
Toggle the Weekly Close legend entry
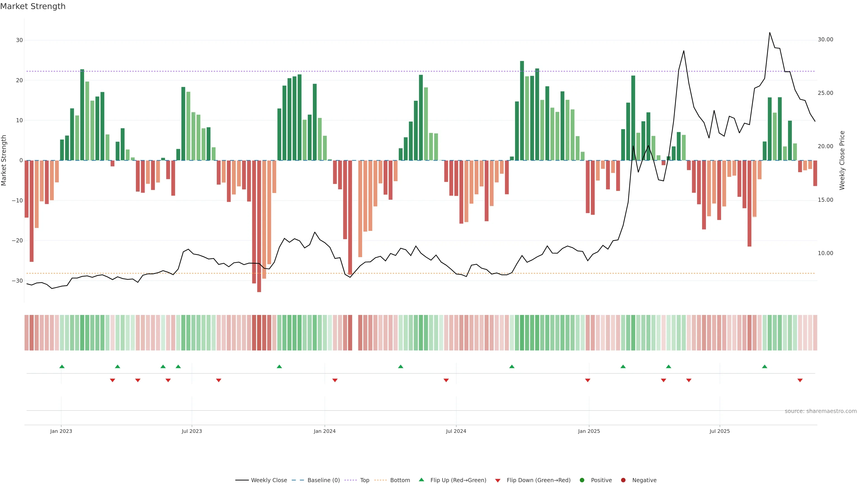[x=269, y=480]
